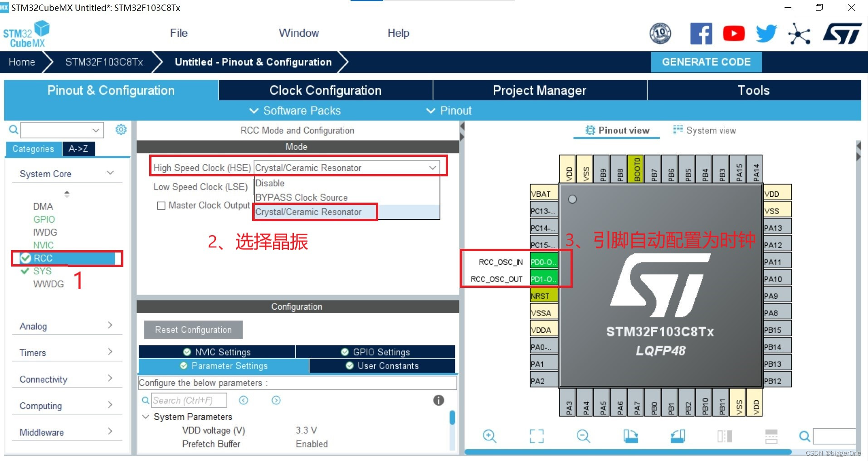
Task: Switch to the A->Z tab
Action: 78,149
